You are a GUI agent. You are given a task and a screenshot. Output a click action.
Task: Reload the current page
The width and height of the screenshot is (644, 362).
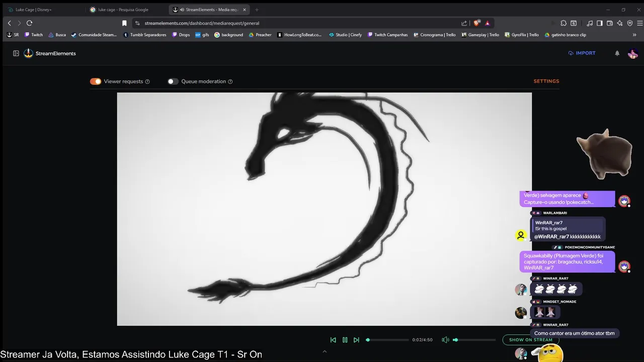point(30,23)
